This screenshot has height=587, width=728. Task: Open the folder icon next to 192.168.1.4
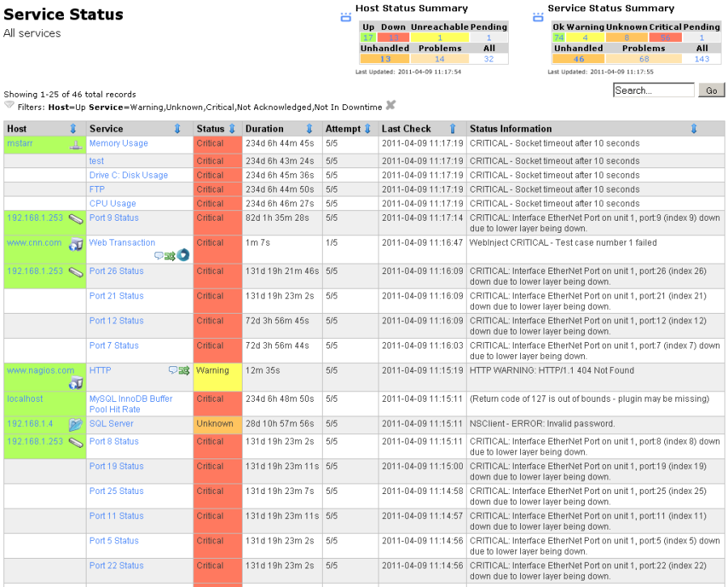click(76, 423)
